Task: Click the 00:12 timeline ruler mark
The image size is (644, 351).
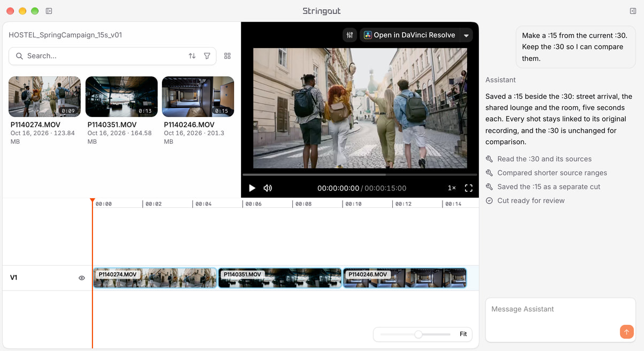Action: coord(403,204)
